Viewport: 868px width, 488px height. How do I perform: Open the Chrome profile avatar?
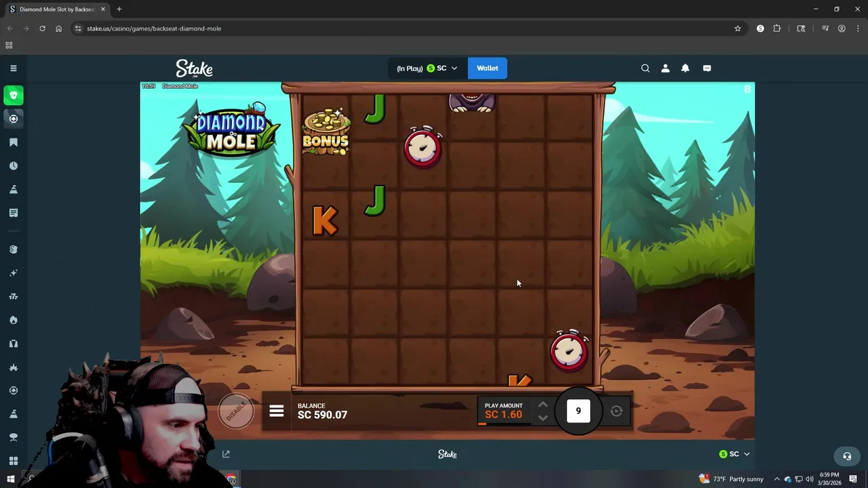(x=842, y=28)
